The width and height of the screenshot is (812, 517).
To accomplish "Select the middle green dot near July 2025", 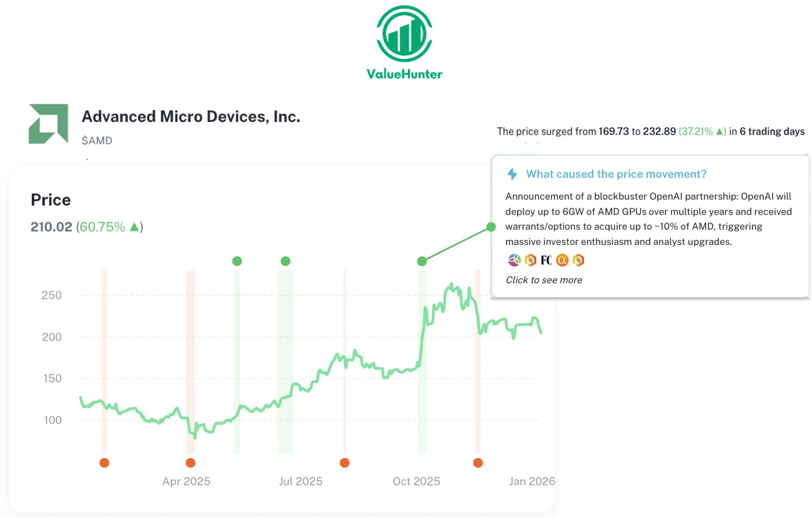I will click(285, 261).
